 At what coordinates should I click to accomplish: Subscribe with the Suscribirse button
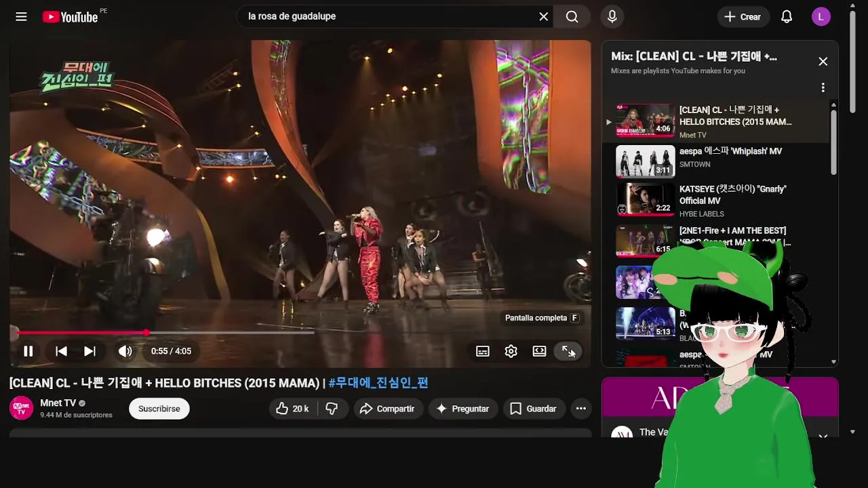(x=159, y=409)
